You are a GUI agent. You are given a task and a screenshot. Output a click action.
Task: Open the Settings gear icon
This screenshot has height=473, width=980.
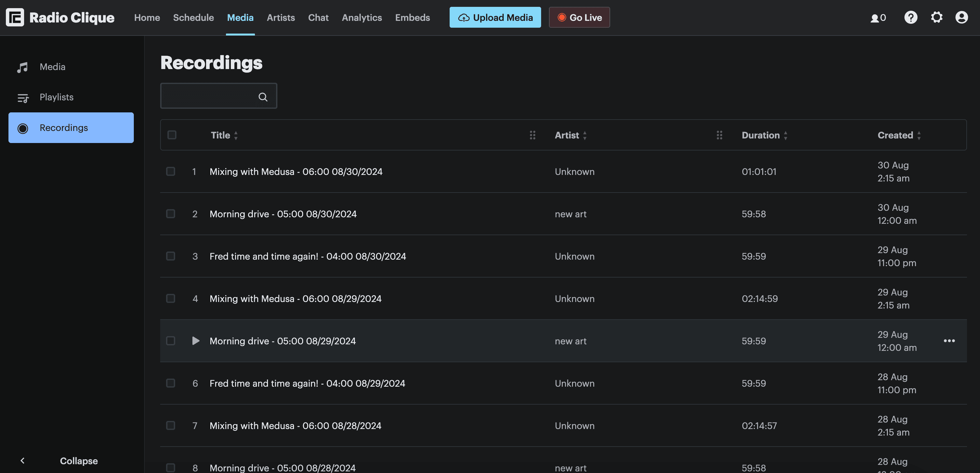coord(937,17)
